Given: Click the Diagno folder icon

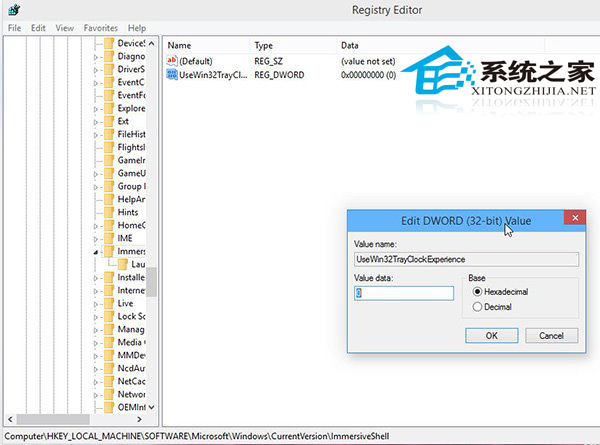Looking at the screenshot, I should click(x=109, y=56).
